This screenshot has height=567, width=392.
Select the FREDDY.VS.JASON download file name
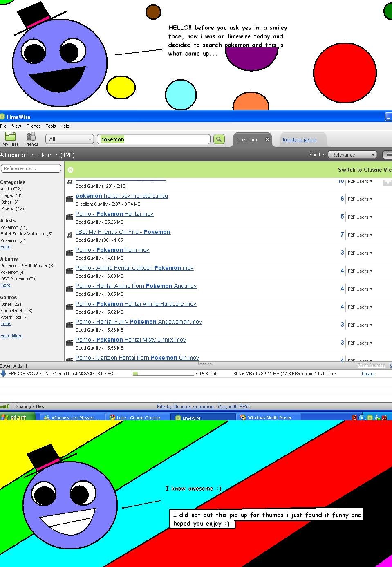[63, 374]
